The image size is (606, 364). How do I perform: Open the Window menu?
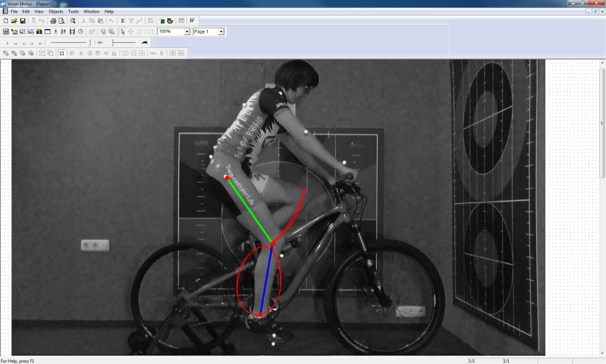click(92, 12)
